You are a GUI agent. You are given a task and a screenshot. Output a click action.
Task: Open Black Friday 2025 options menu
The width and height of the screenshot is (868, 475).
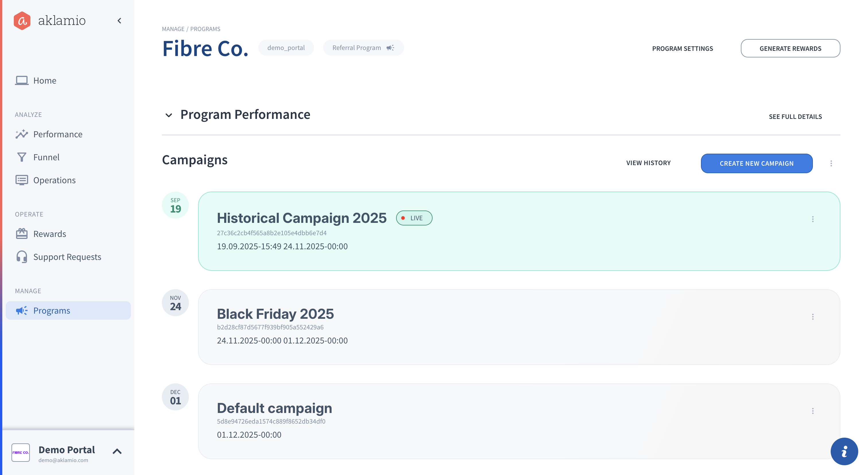(x=813, y=317)
